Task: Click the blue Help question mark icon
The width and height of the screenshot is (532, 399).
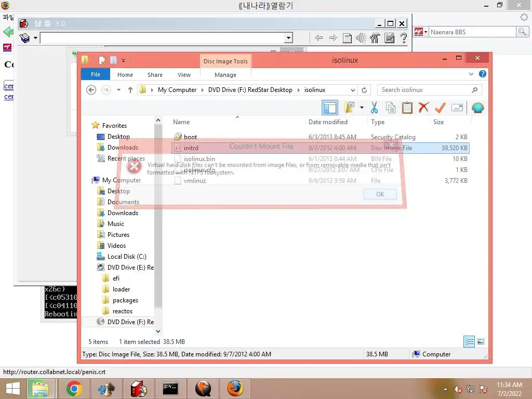Action: point(483,74)
